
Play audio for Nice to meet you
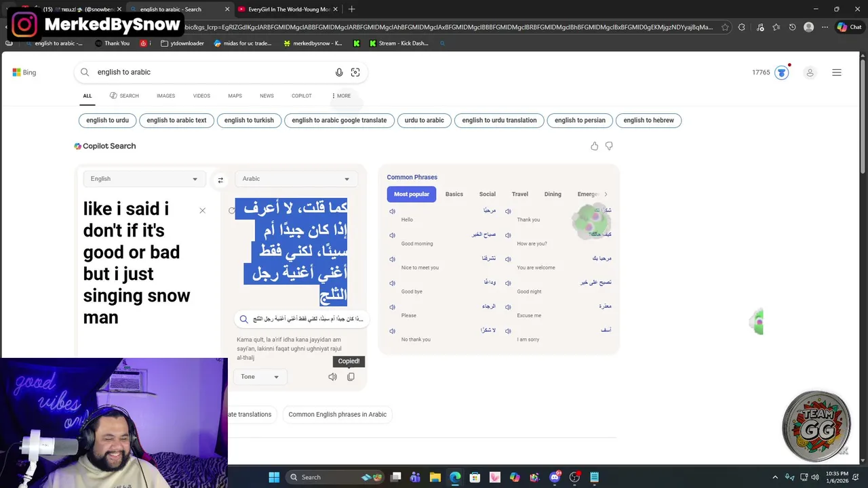392,259
